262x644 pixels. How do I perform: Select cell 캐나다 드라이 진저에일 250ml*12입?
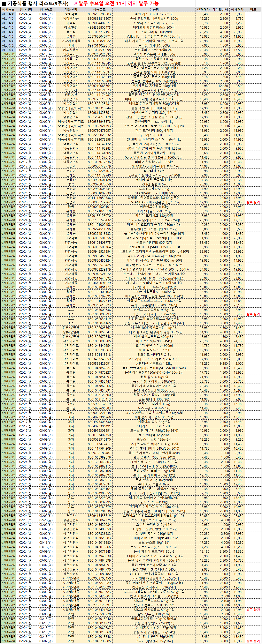pyautogui.click(x=154, y=493)
